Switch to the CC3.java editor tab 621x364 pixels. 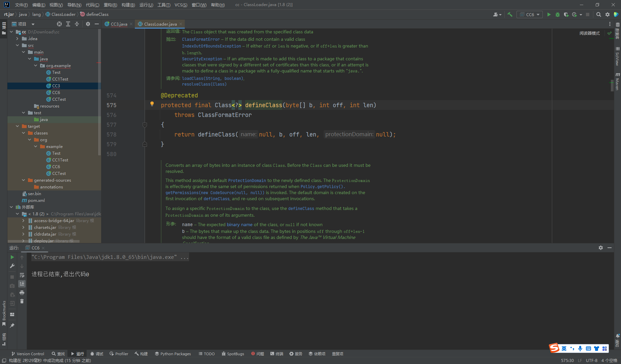pyautogui.click(x=119, y=24)
